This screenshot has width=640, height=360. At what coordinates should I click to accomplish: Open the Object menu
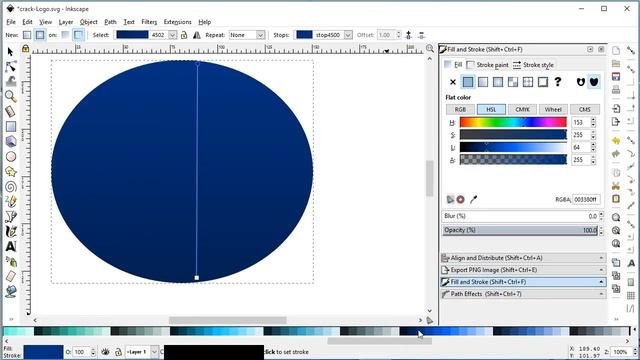coord(89,22)
